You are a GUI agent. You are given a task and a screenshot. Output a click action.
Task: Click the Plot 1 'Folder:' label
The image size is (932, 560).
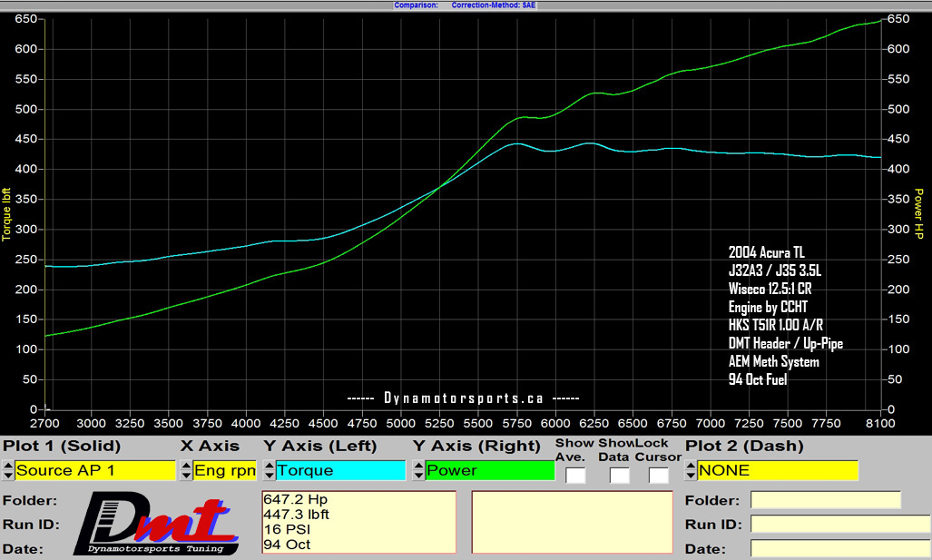coord(30,501)
